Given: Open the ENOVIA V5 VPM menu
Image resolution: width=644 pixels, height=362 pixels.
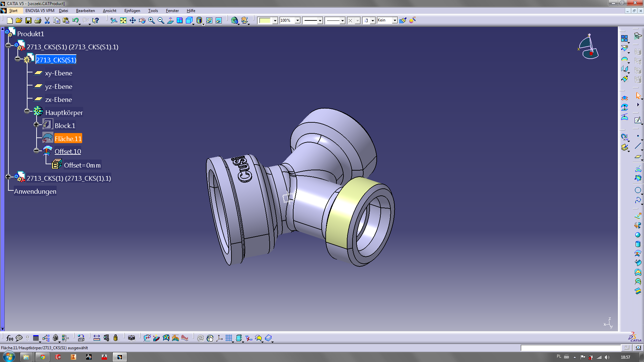Looking at the screenshot, I should coord(40,11).
